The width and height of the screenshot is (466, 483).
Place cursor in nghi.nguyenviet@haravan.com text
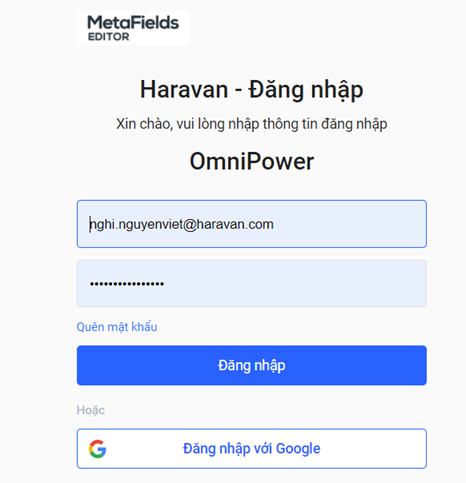click(x=182, y=224)
